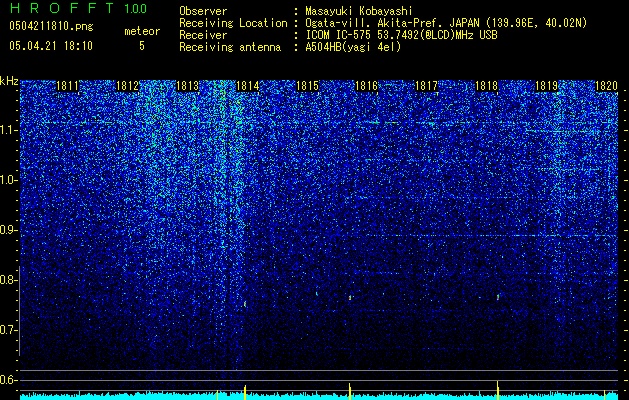Select the filename 0504211810.png

51,26
